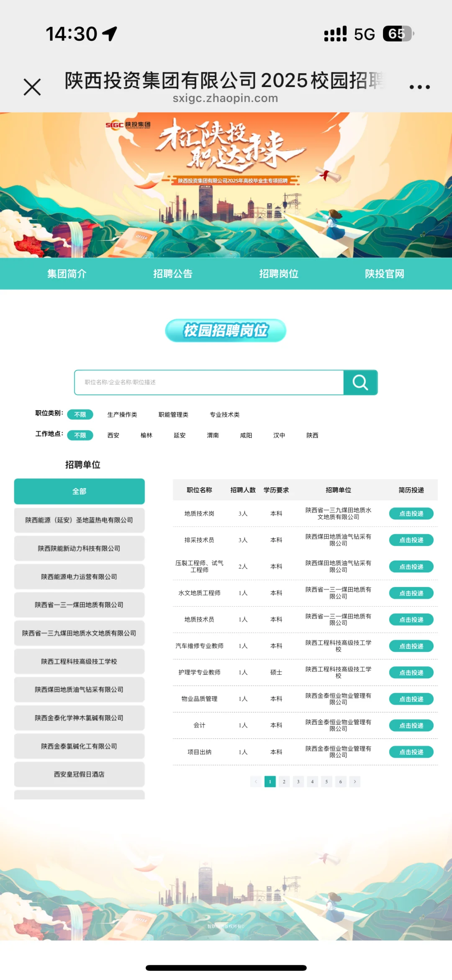The width and height of the screenshot is (452, 980).
Task: Go to pagination page 5
Action: (326, 782)
